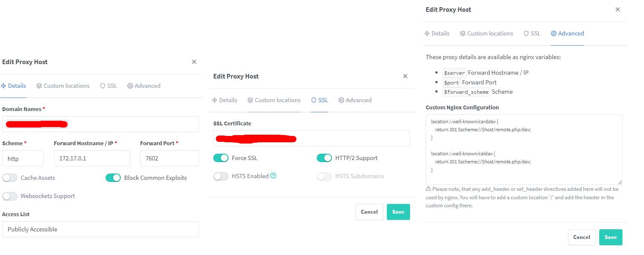
Task: Close the middle Edit Proxy Host dialog
Action: click(405, 76)
